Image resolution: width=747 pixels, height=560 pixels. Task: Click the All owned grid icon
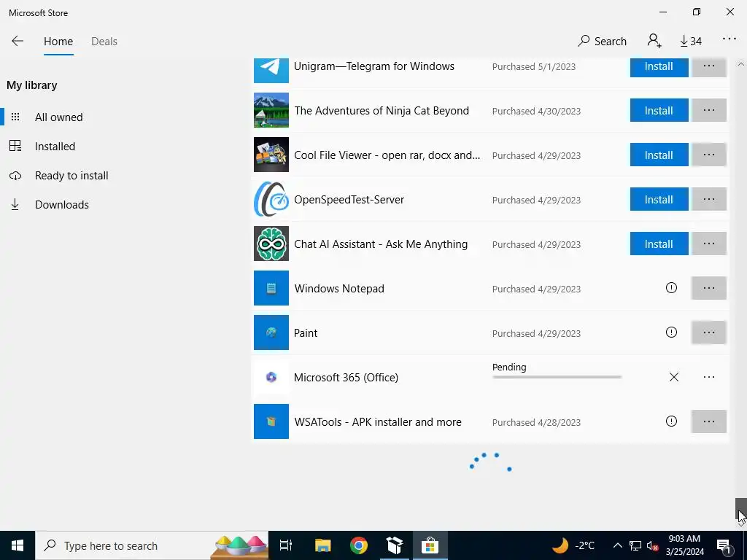tap(15, 117)
